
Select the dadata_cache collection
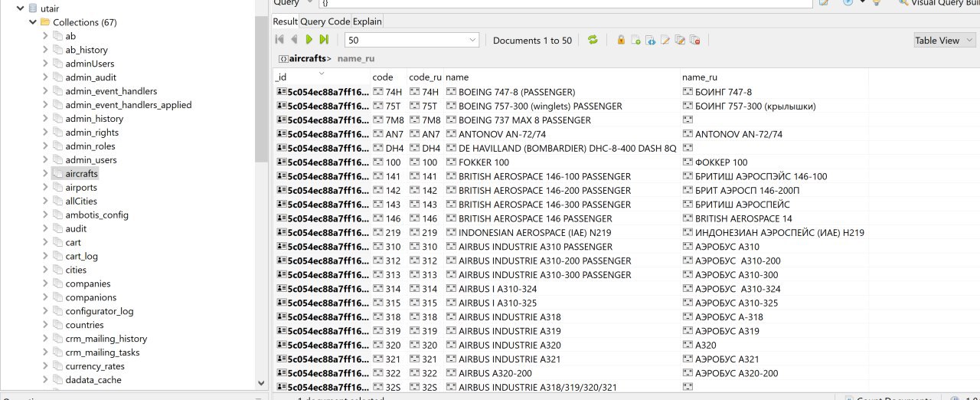[93, 380]
